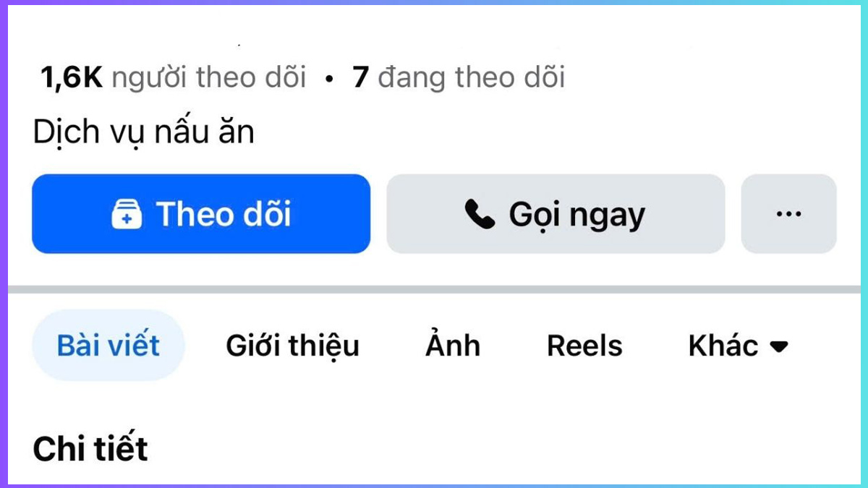The height and width of the screenshot is (488, 868).
Task: Click the follow plus icon in blue button
Action: (127, 215)
